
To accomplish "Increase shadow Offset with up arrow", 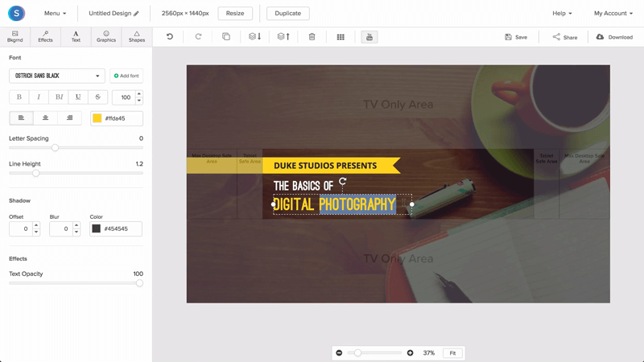I will point(36,225).
